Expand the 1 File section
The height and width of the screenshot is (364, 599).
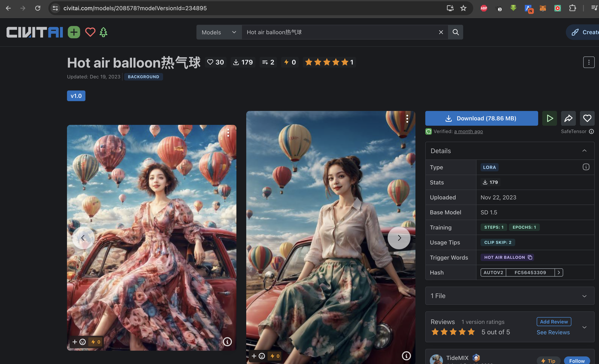tap(584, 296)
